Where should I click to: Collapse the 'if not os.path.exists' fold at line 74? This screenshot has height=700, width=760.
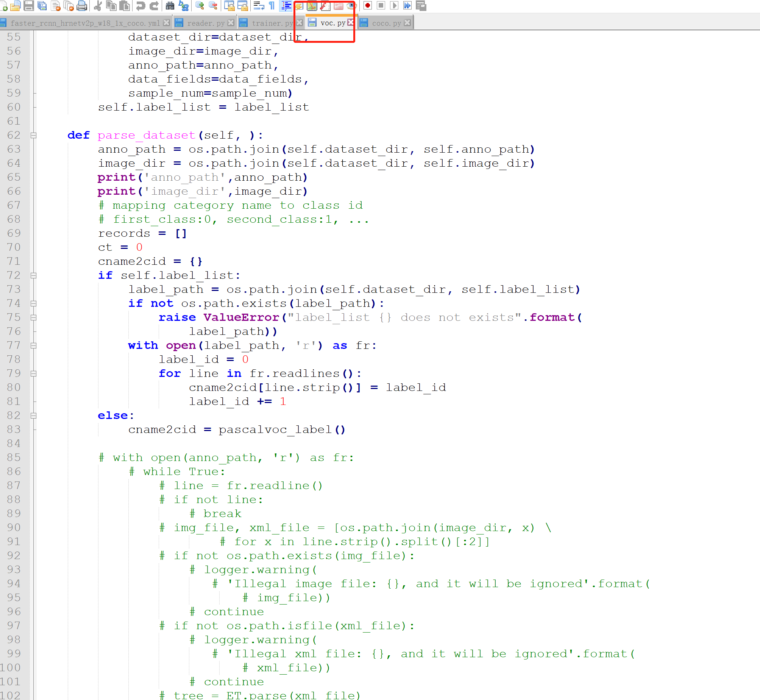point(33,303)
